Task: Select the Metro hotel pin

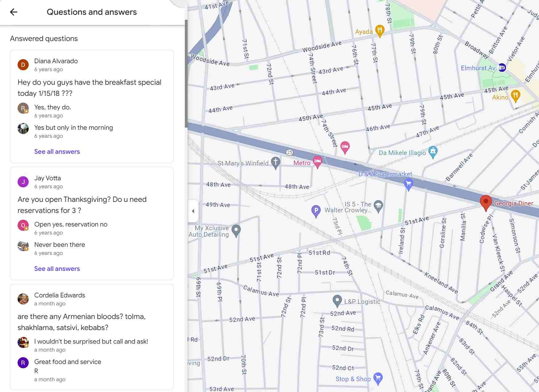Action: pyautogui.click(x=318, y=161)
